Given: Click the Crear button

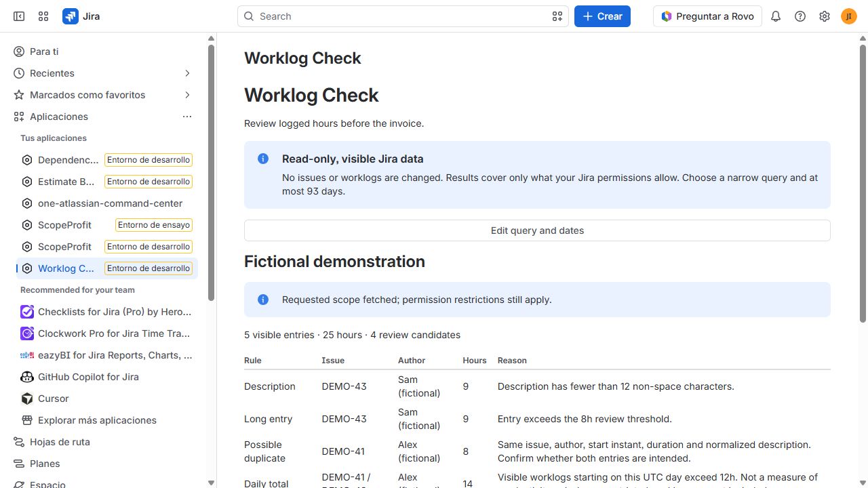Looking at the screenshot, I should [602, 16].
